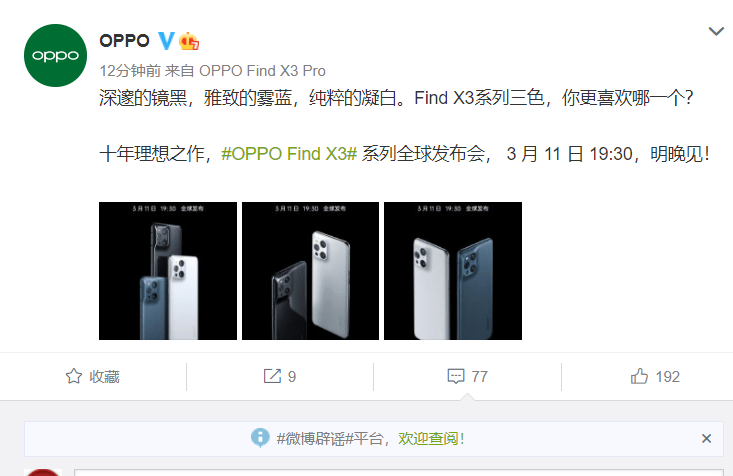The height and width of the screenshot is (476, 733).
Task: Click the OPPO Find X3 Pro source link
Action: [262, 71]
